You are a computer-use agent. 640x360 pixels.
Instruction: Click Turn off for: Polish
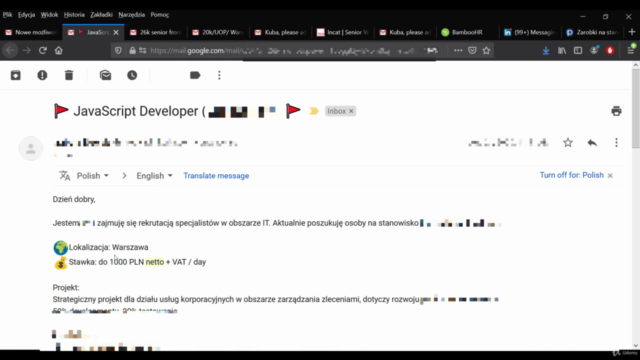coord(571,175)
